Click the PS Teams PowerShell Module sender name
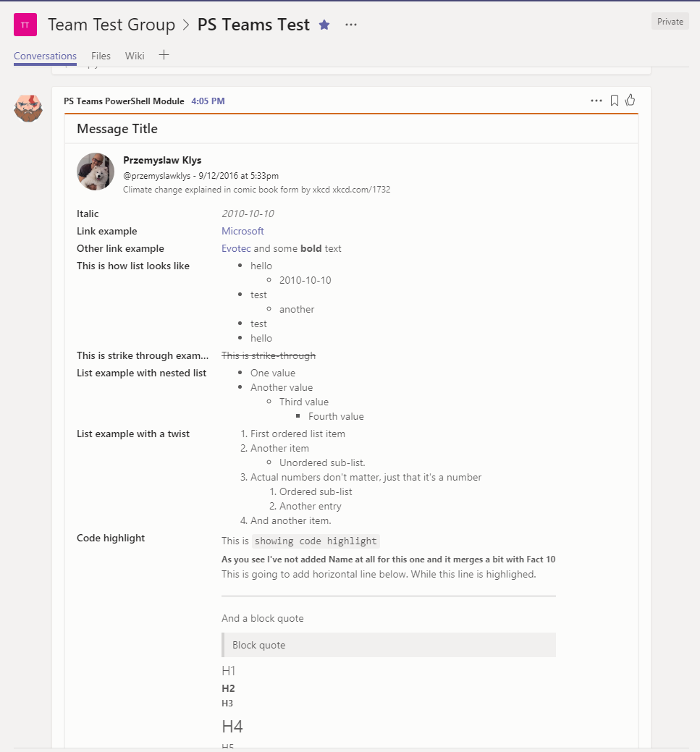This screenshot has width=700, height=752. coord(124,101)
